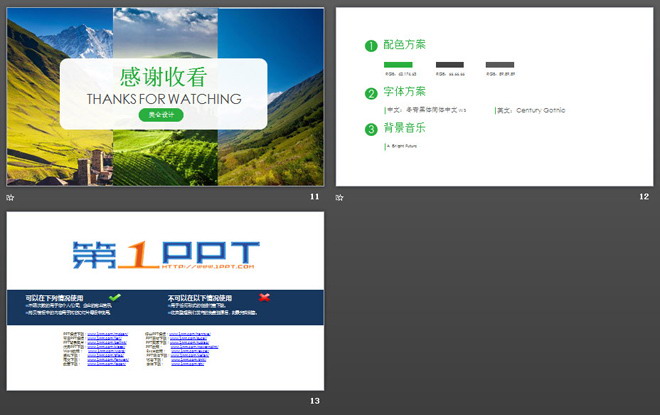The width and height of the screenshot is (660, 415).
Task: Click the 配色方案 heading
Action: [x=405, y=45]
